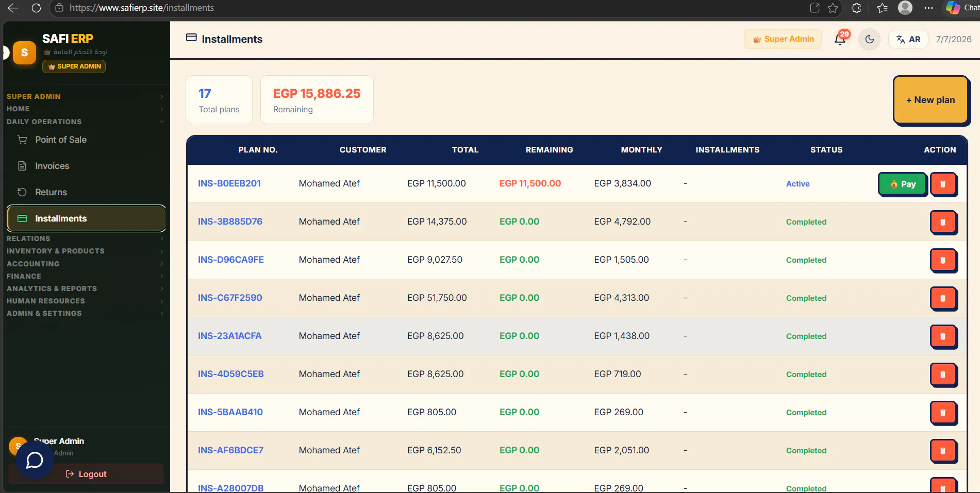Click the browser address bar URL

pyautogui.click(x=142, y=8)
